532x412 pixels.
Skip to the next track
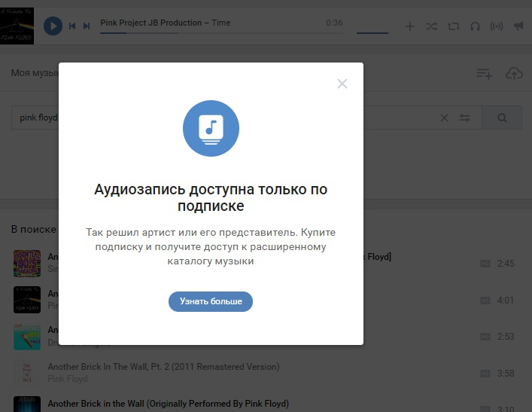[87, 26]
